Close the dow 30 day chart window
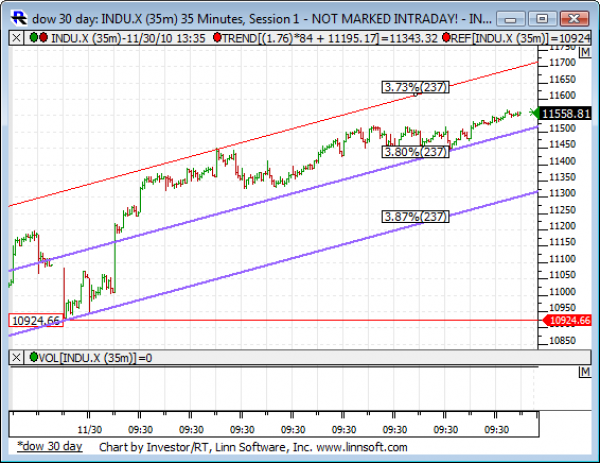Image resolution: width=600 pixels, height=463 pixels. 574,18
